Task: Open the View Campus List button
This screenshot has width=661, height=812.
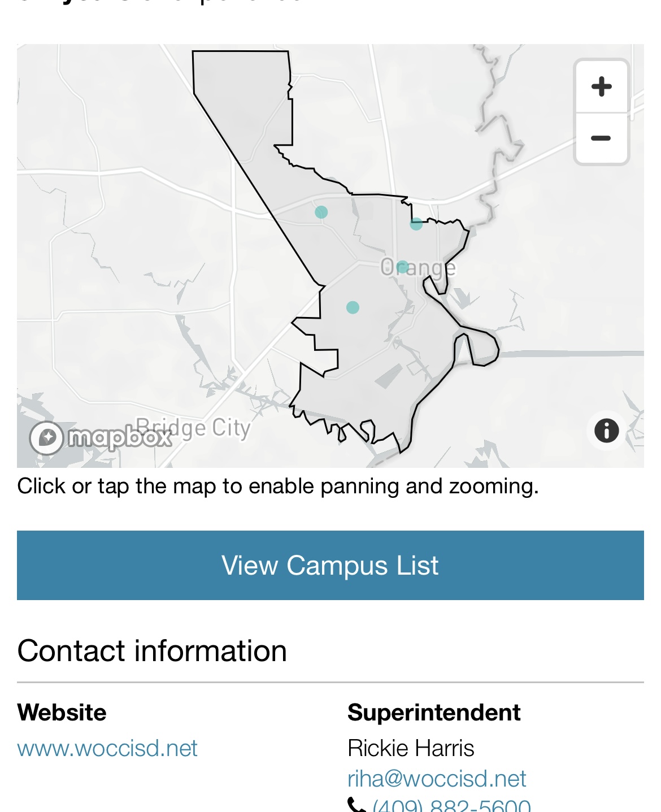Action: (x=330, y=565)
